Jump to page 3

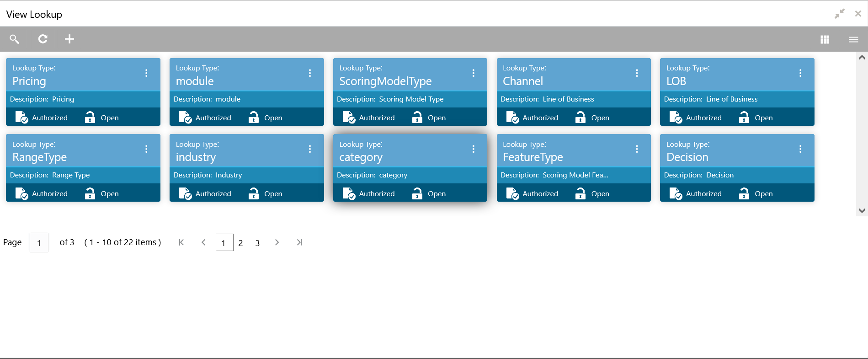[257, 243]
